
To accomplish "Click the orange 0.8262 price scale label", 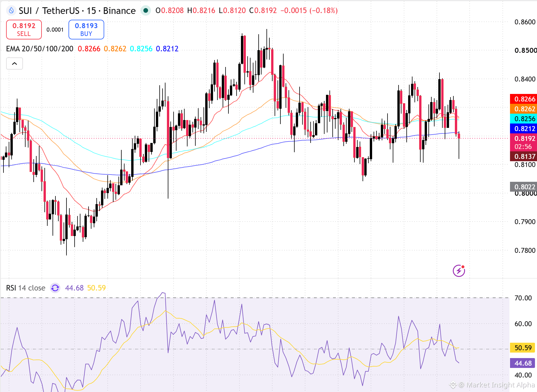I will pos(524,109).
